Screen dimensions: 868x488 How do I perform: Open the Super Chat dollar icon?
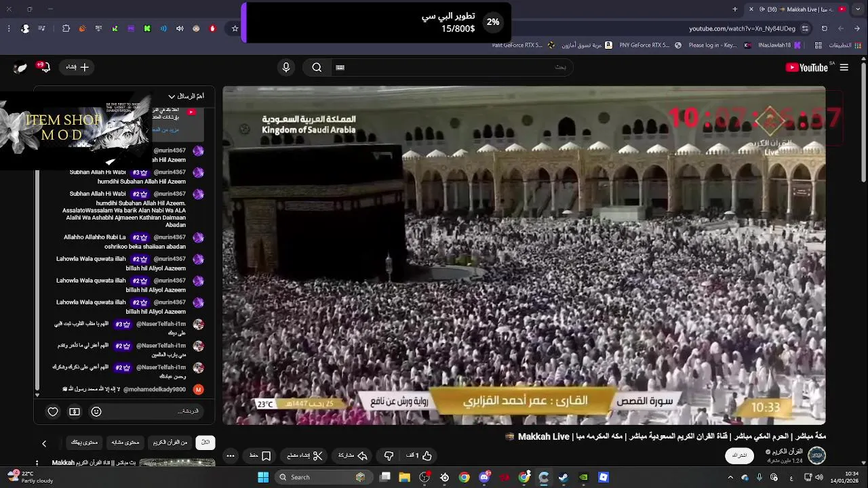click(x=75, y=411)
